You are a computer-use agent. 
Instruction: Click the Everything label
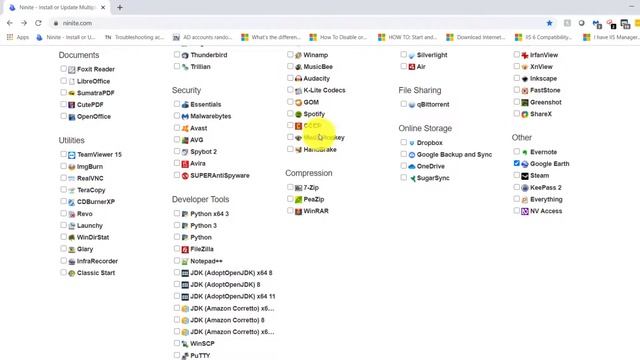tap(546, 200)
